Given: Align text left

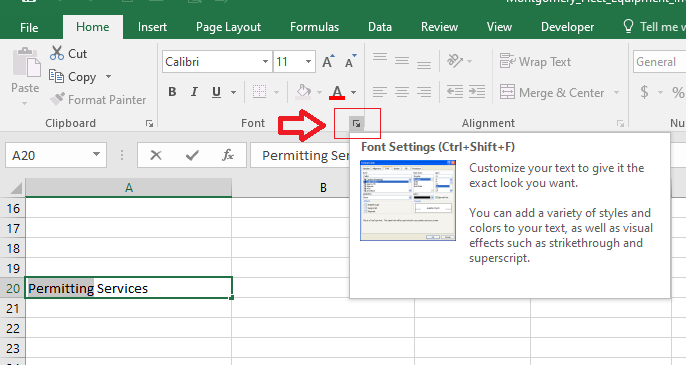Looking at the screenshot, I should coord(380,92).
